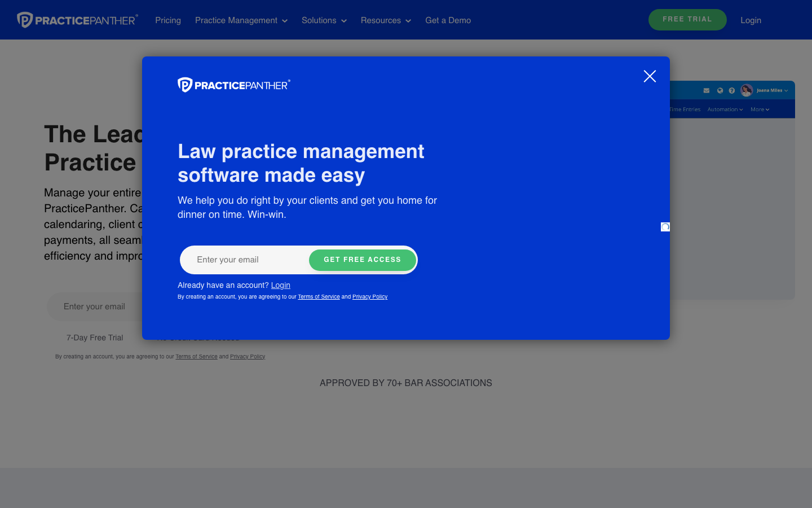Screen dimensions: 812x508
Task: Click Login in the top navigation bar
Action: 751,20
